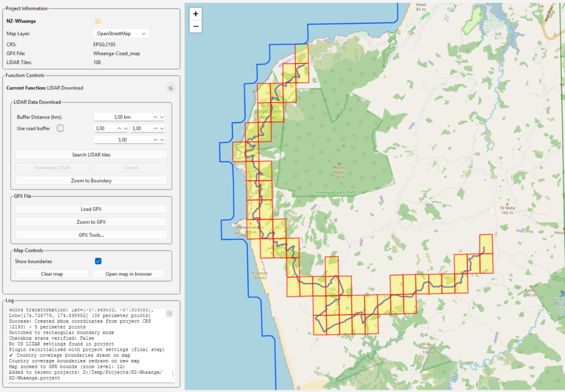Viewport: 565px width, 392px height.
Task: Increase the Buffer Distance value
Action: pos(156,117)
